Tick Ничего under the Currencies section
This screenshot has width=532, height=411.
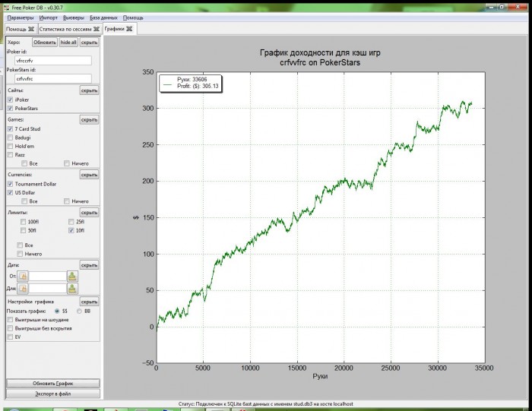pos(67,201)
